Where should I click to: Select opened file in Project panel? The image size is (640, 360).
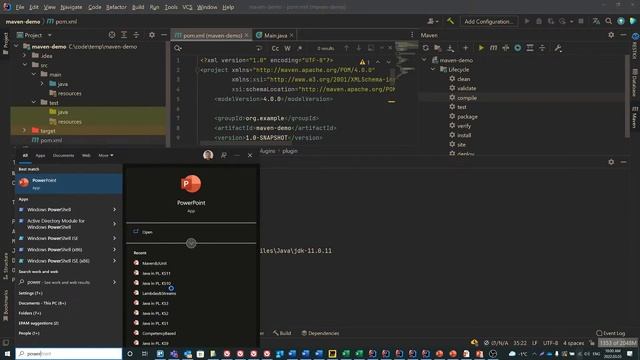point(111,35)
